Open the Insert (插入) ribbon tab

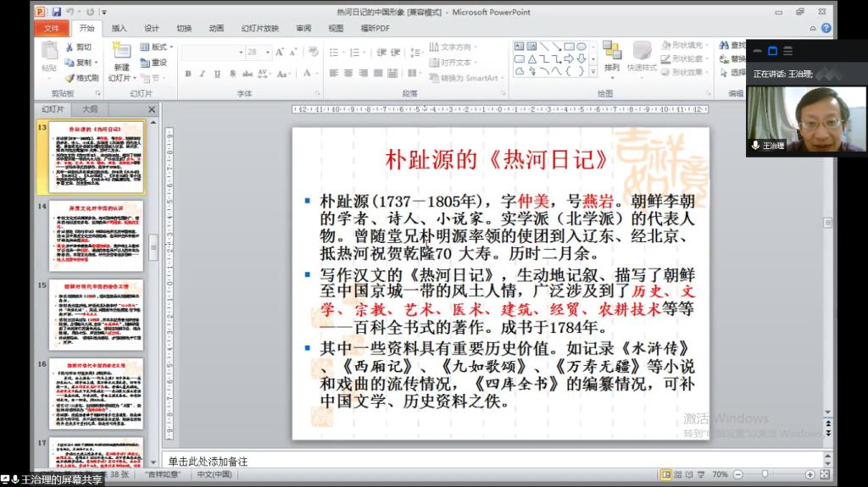click(120, 28)
